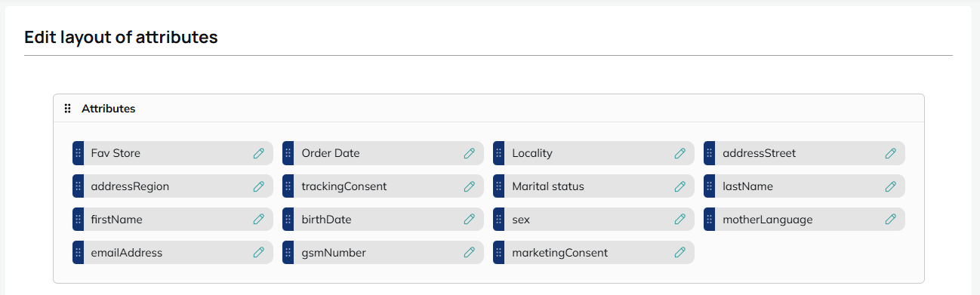Screen dimensions: 980x295
Task: Open the edit pencil for marketingConsent
Action: (680, 253)
